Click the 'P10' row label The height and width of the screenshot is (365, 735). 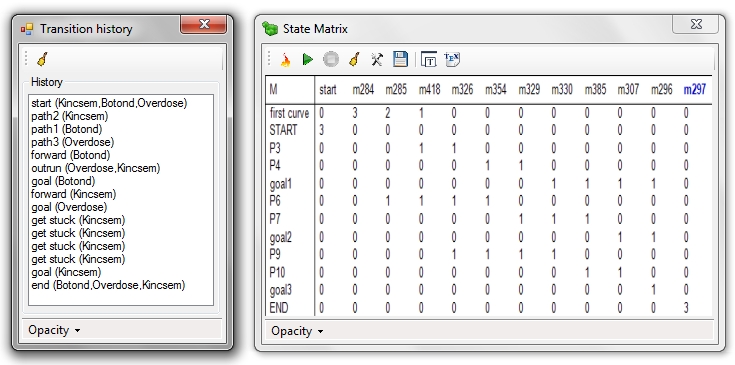pyautogui.click(x=277, y=272)
